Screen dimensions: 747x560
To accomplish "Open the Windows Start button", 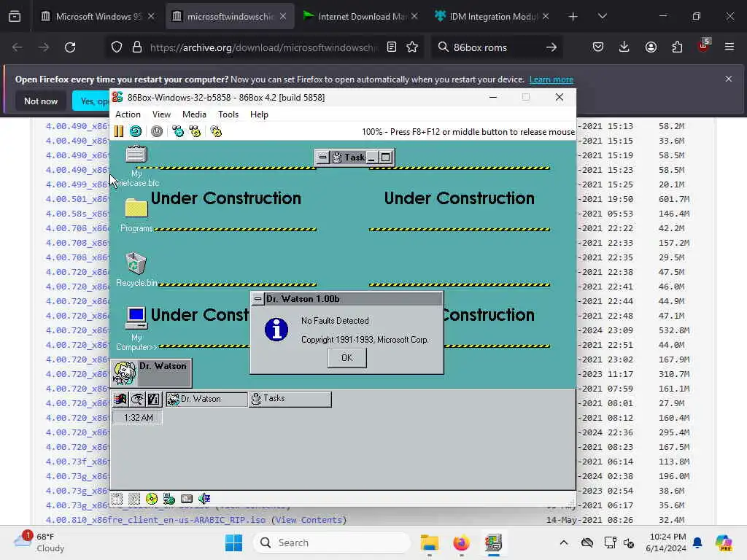I will coord(233,542).
